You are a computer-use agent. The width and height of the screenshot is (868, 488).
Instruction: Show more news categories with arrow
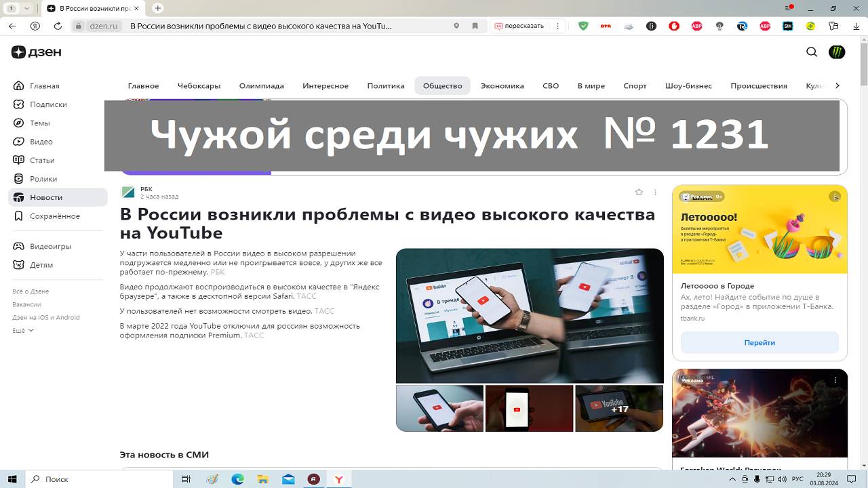(x=837, y=85)
